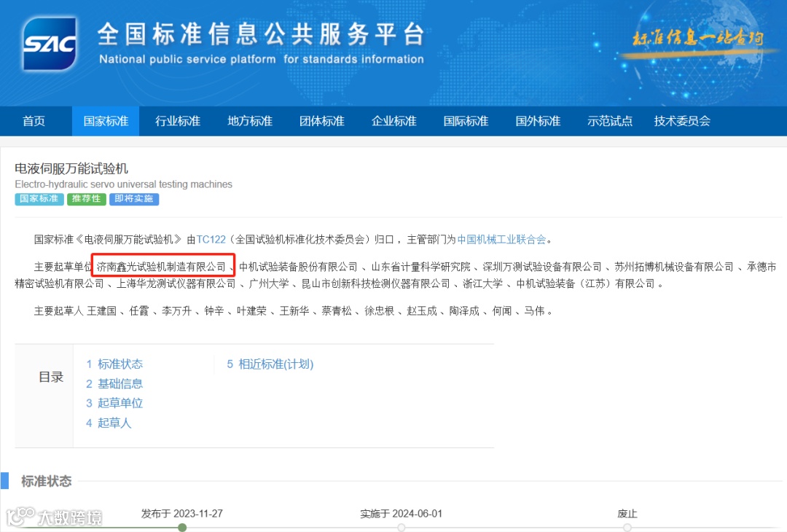Screen dimensions: 787x532
Task: Open the 国外标准 navigation item
Action: (x=538, y=121)
